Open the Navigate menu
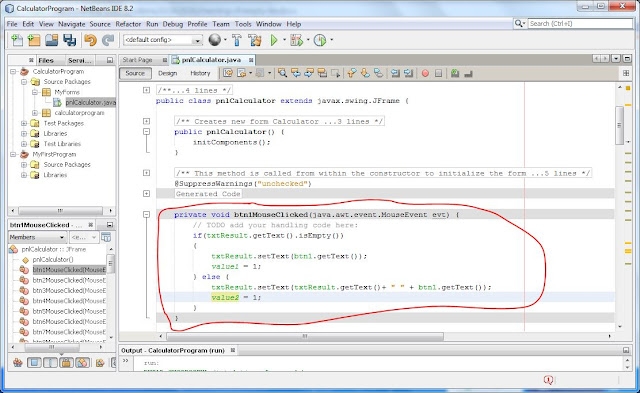Image resolution: width=640 pixels, height=393 pixels. (71, 24)
